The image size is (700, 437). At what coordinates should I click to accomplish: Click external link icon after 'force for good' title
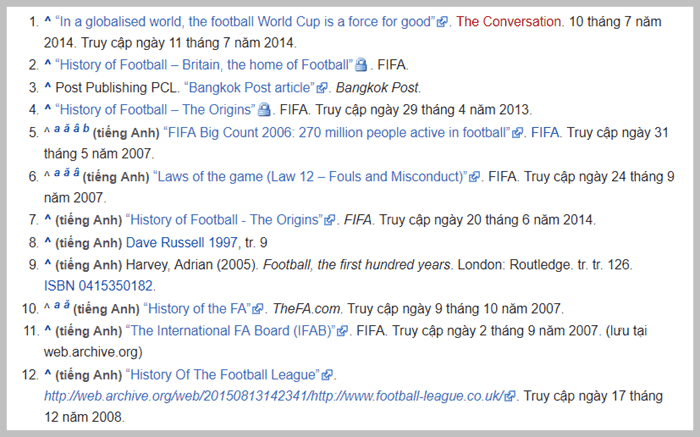click(x=442, y=21)
